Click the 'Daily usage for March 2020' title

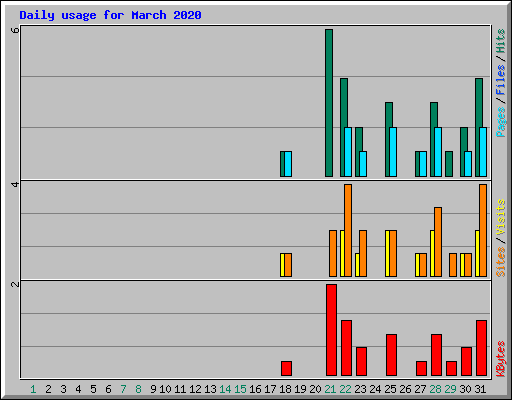tap(110, 15)
